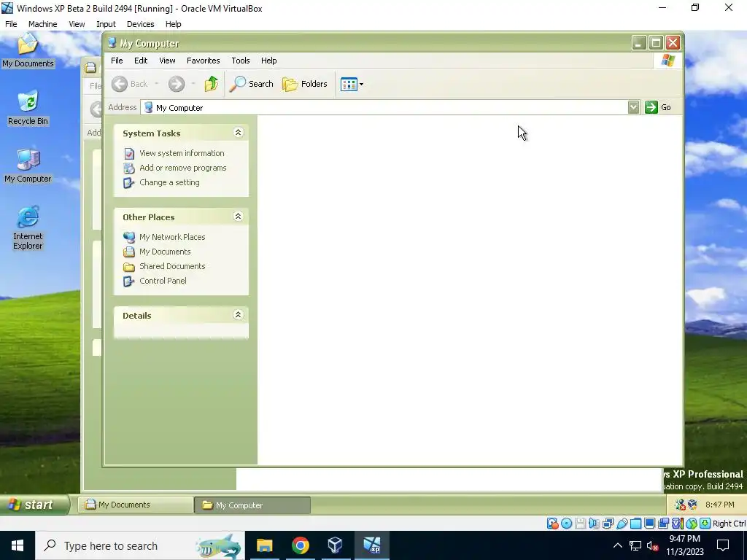Click the network adapters status icon

point(608,524)
